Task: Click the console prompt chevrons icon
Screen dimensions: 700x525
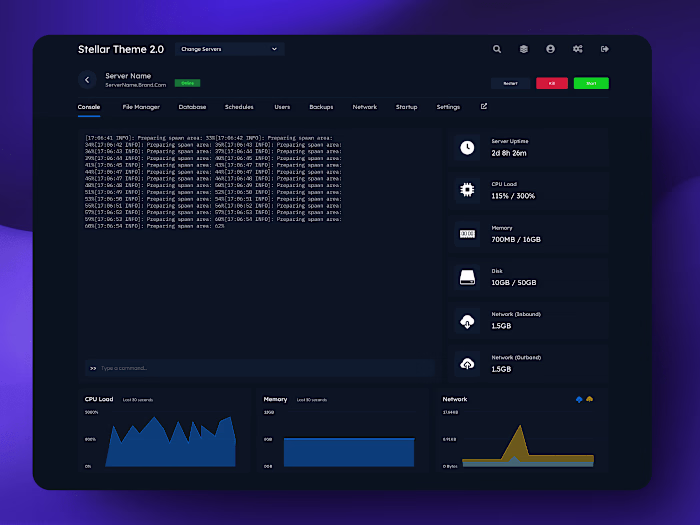Action: (93, 368)
